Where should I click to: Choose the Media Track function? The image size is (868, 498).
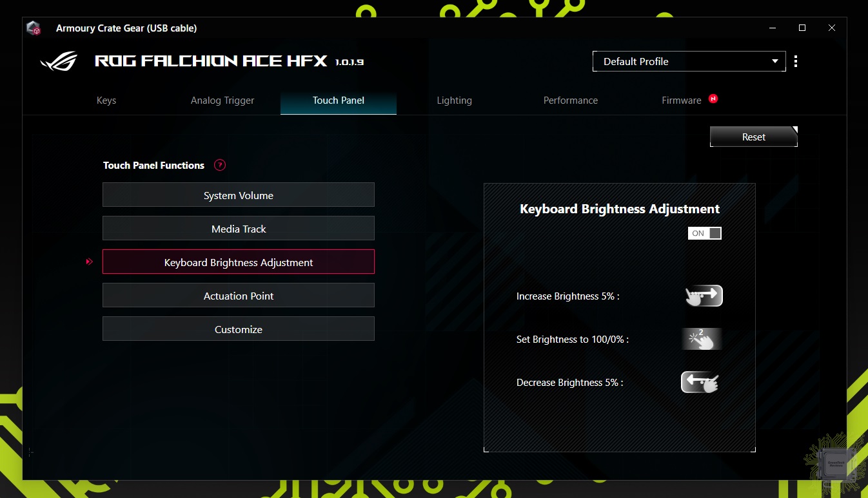pyautogui.click(x=239, y=229)
